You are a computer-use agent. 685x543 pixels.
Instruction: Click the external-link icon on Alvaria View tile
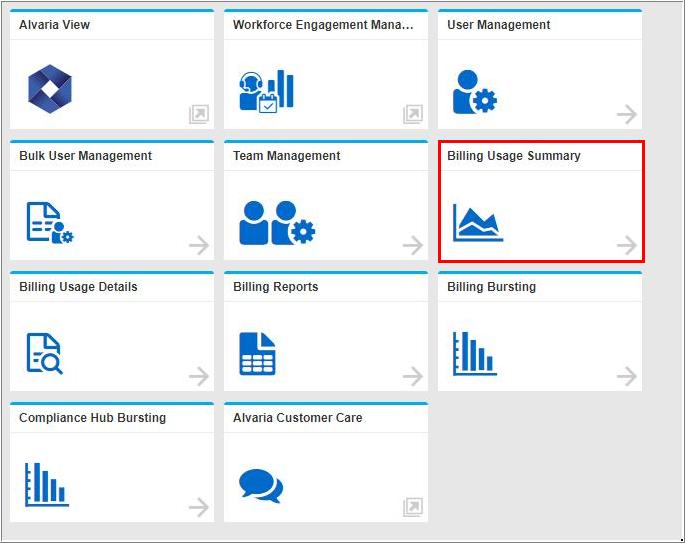[x=199, y=115]
